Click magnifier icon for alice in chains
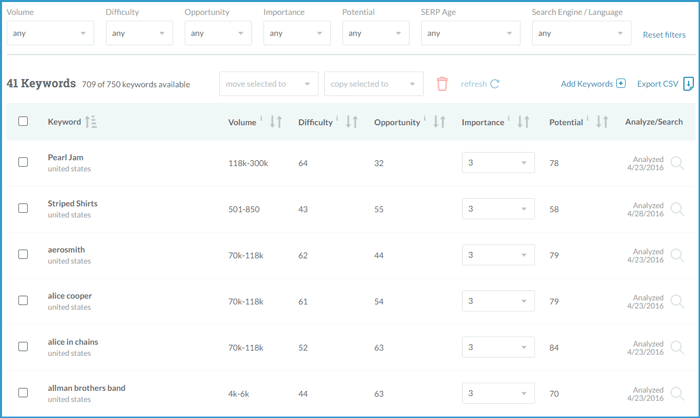Viewport: 700px width, 418px height. pyautogui.click(x=677, y=347)
